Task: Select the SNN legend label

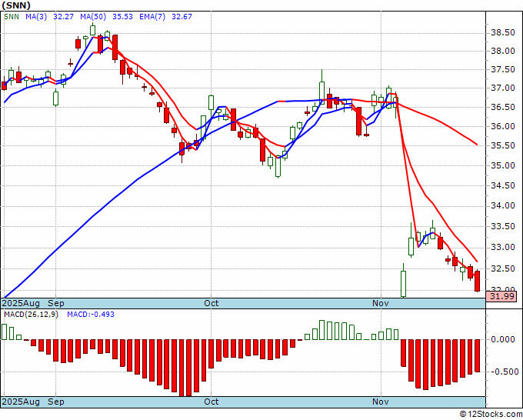Action: pos(12,17)
